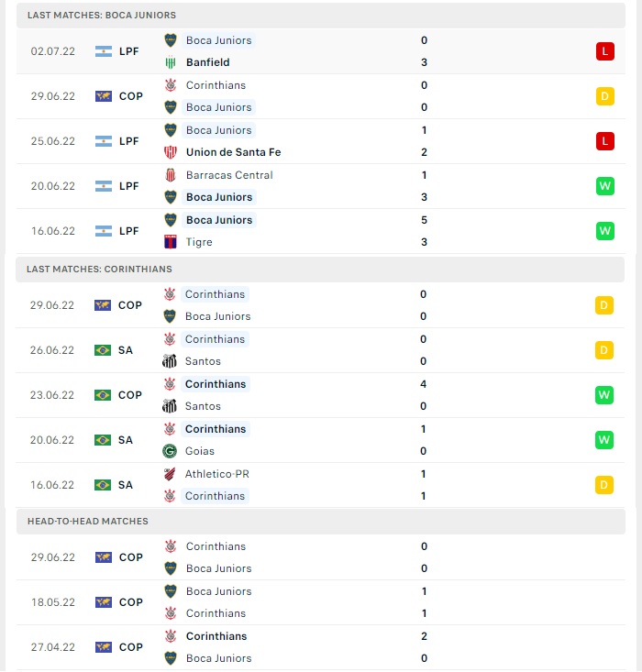Click the Goias green crest icon

[x=170, y=451]
